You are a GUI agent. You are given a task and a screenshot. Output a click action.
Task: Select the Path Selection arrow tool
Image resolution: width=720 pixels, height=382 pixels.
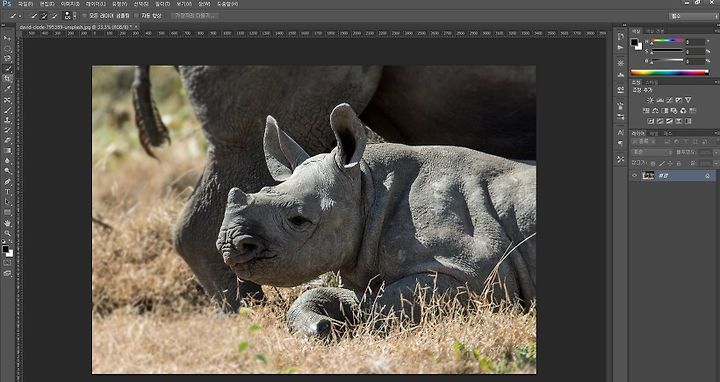coord(7,202)
